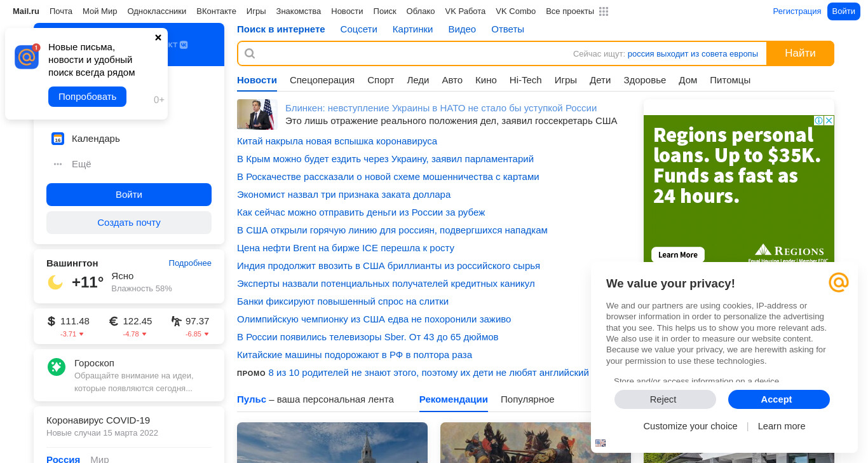This screenshot has width=868, height=463.
Task: Click Learn more in privacy dialog
Action: click(x=782, y=426)
